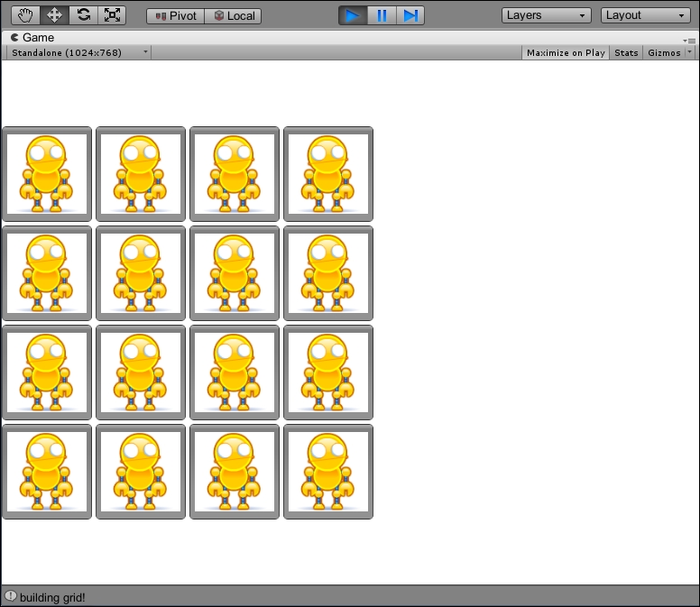Click the robot card in row four, column two

[141, 472]
